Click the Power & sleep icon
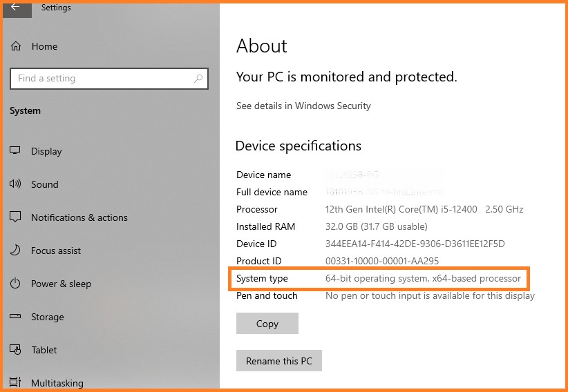This screenshot has height=392, width=568. (x=16, y=284)
